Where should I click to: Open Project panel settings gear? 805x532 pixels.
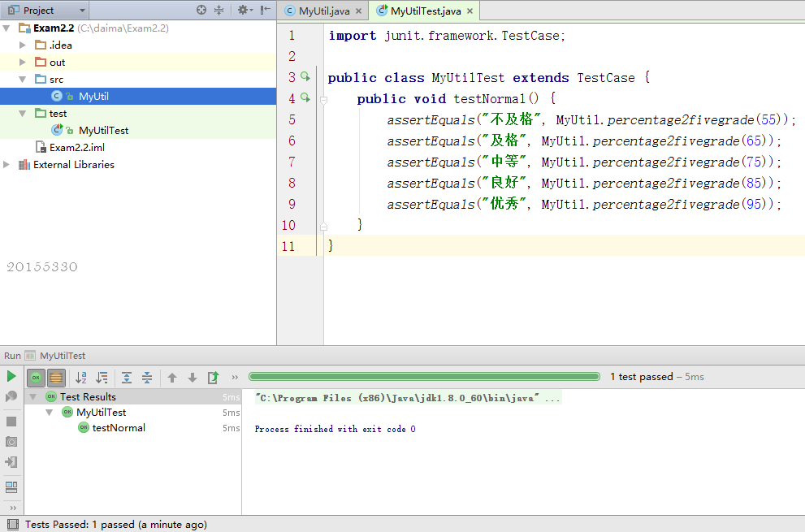click(245, 10)
